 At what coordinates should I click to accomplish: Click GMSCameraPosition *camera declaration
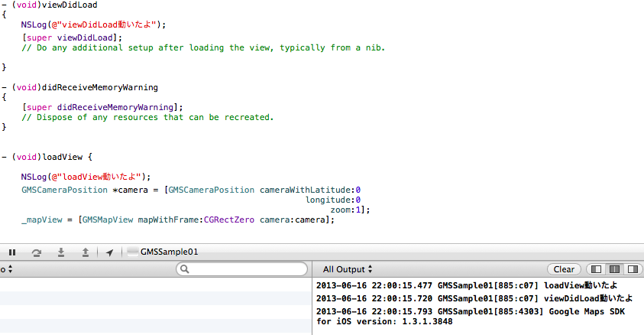click(x=191, y=190)
